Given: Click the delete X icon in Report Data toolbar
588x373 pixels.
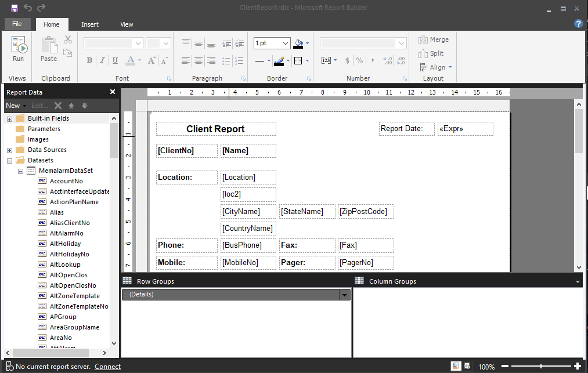Looking at the screenshot, I should 58,106.
